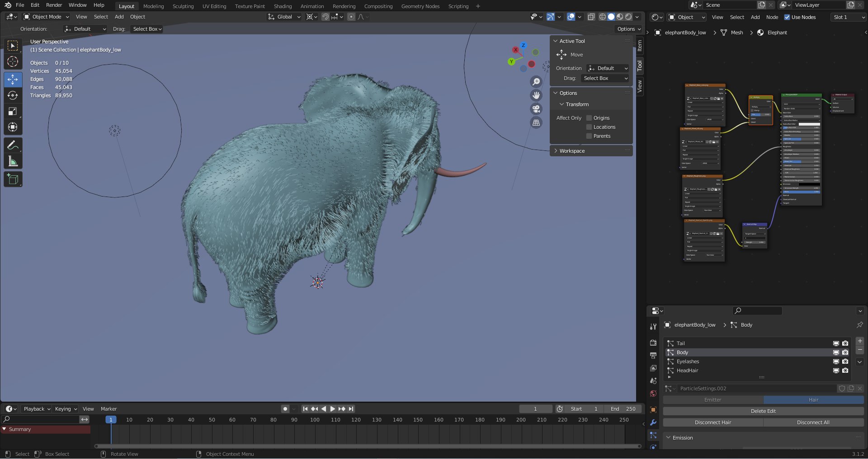This screenshot has width=868, height=459.
Task: Open the Render properties tab icon
Action: (x=653, y=343)
